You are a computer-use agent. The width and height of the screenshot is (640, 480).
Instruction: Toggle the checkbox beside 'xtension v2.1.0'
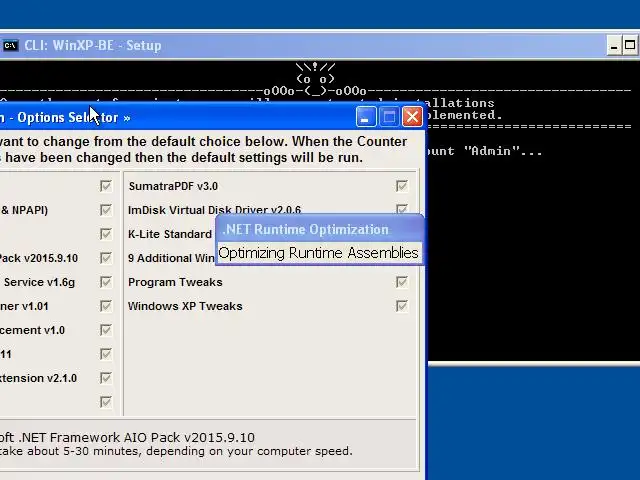click(x=106, y=378)
